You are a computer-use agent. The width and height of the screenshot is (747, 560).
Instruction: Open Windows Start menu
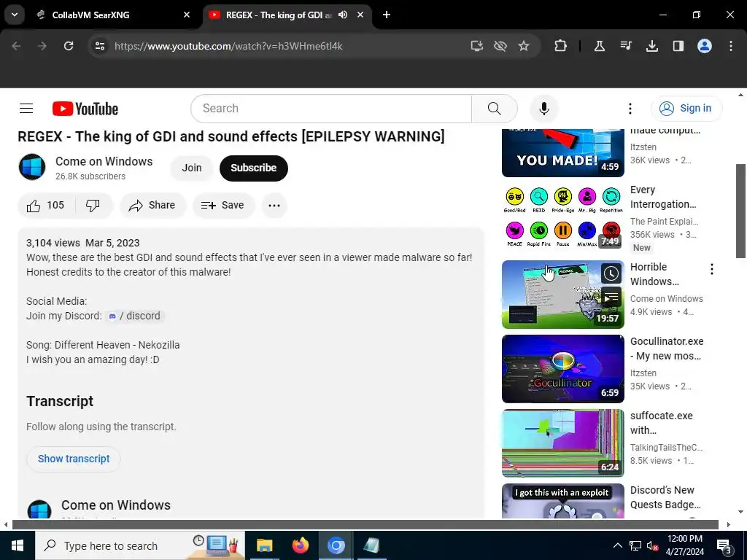18,545
